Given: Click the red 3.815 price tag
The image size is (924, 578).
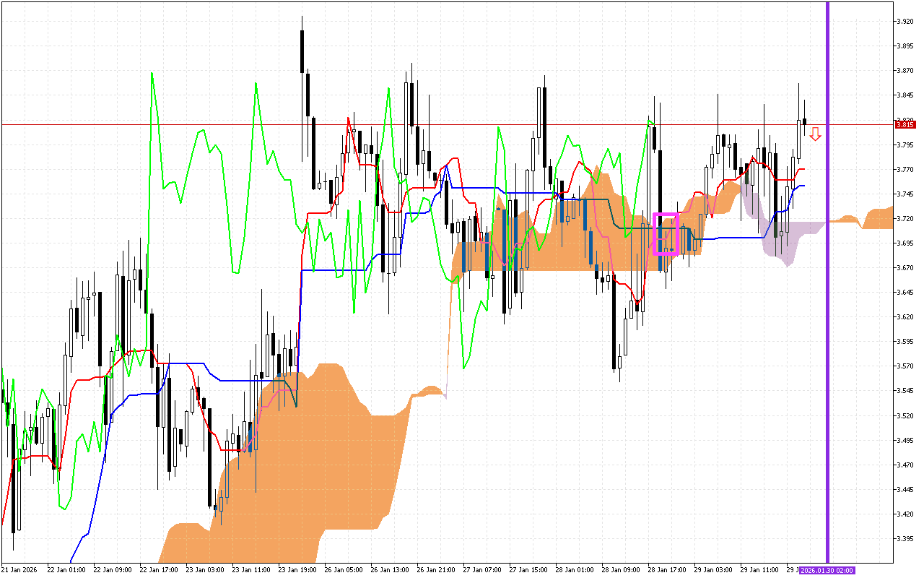Looking at the screenshot, I should 905,124.
